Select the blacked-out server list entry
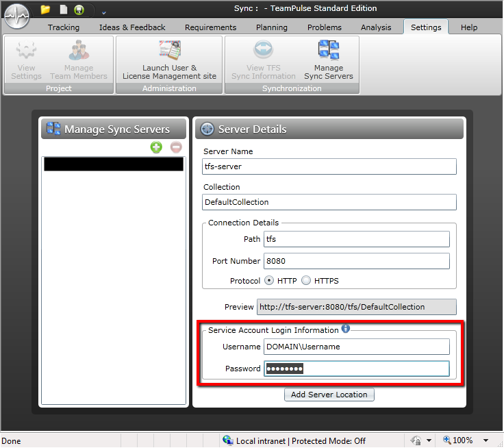 point(114,164)
